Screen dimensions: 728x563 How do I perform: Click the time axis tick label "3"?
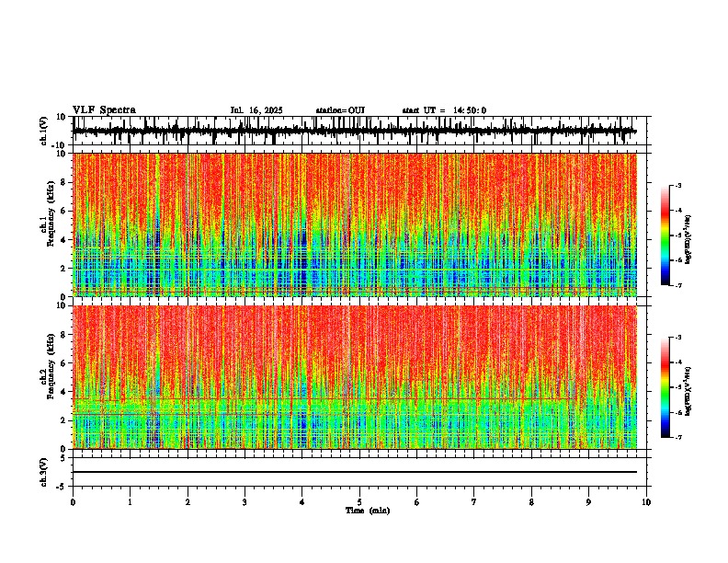click(x=245, y=502)
